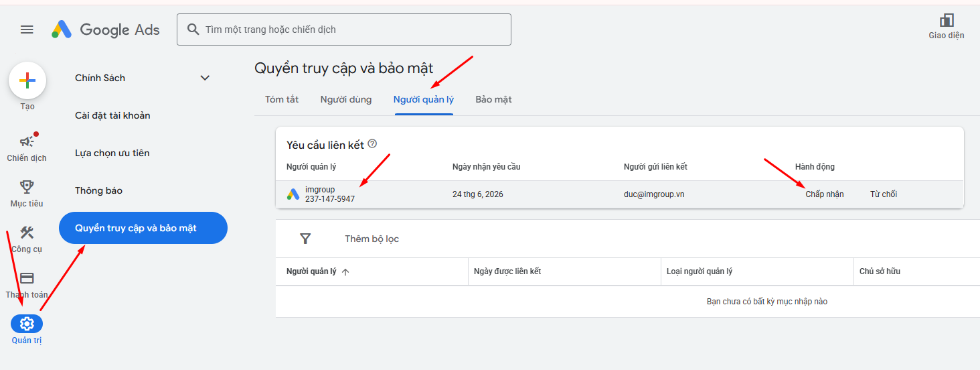This screenshot has height=370, width=980.
Task: Click Ngày được liên kết column header
Action: click(507, 271)
